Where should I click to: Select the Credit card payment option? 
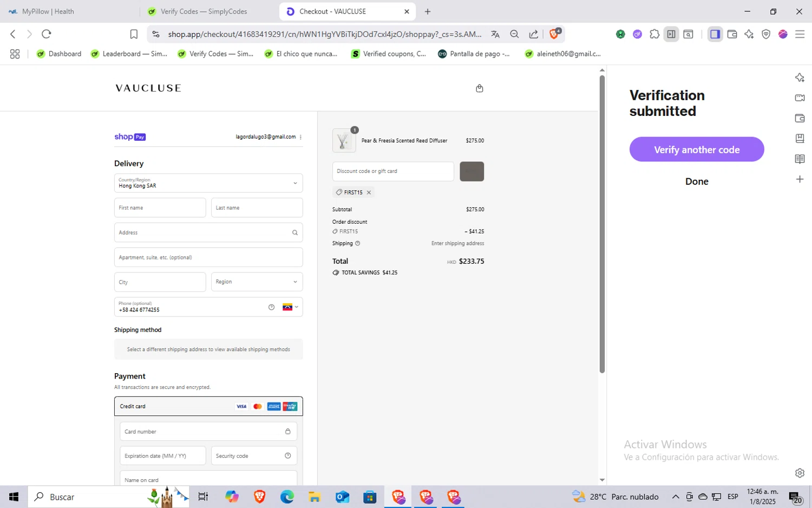(208, 406)
